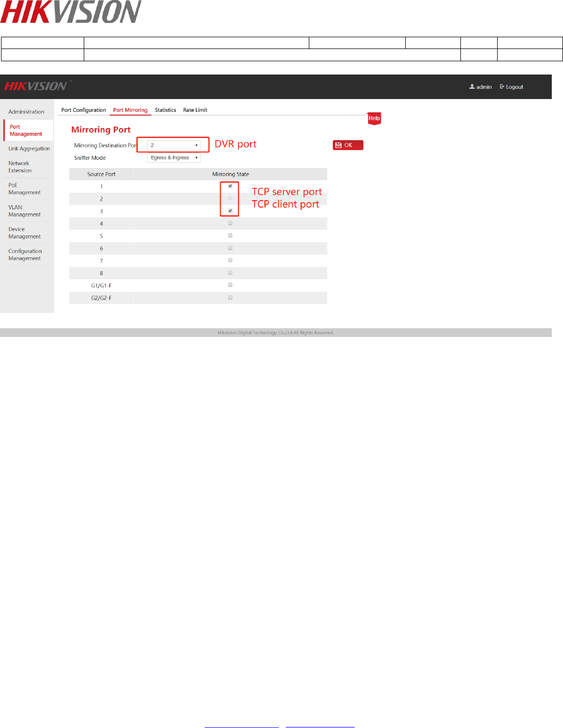Toggle mirroring for port 8
The height and width of the screenshot is (728, 563).
tap(230, 273)
